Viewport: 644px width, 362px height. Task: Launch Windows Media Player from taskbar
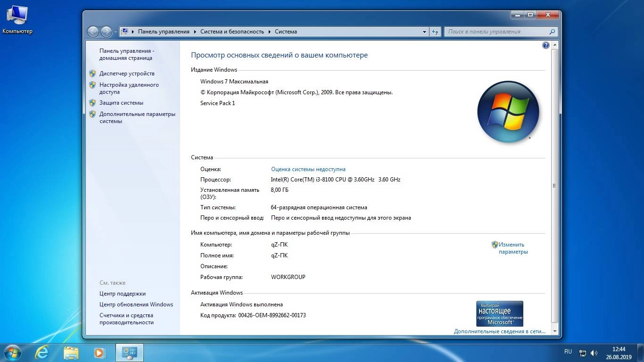pyautogui.click(x=99, y=352)
